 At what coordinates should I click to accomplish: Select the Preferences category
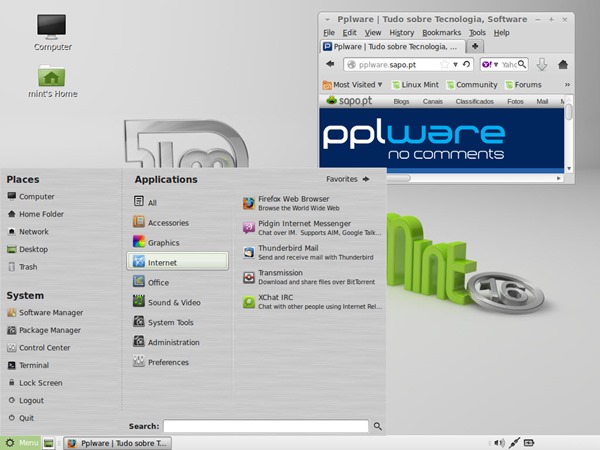click(x=178, y=362)
